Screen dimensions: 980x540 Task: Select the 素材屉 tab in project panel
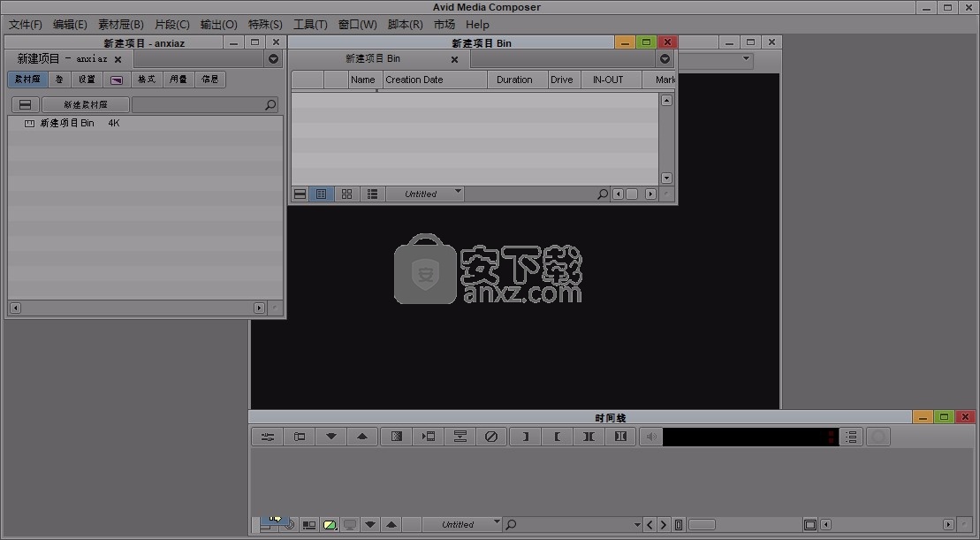pos(27,80)
